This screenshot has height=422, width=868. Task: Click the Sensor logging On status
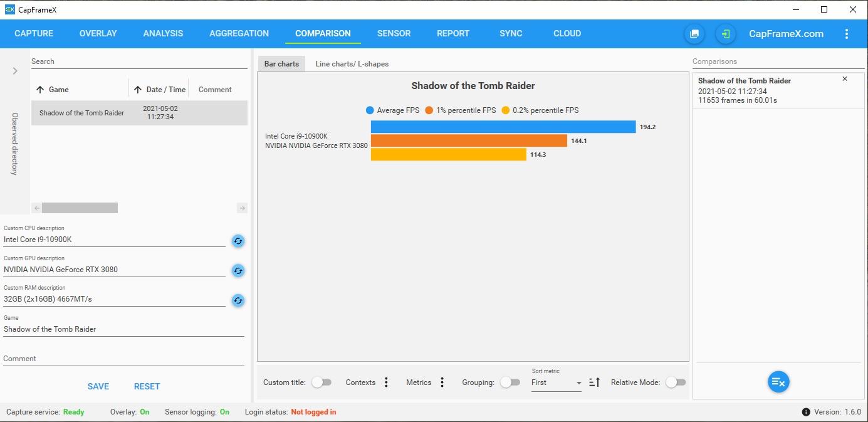coord(224,412)
